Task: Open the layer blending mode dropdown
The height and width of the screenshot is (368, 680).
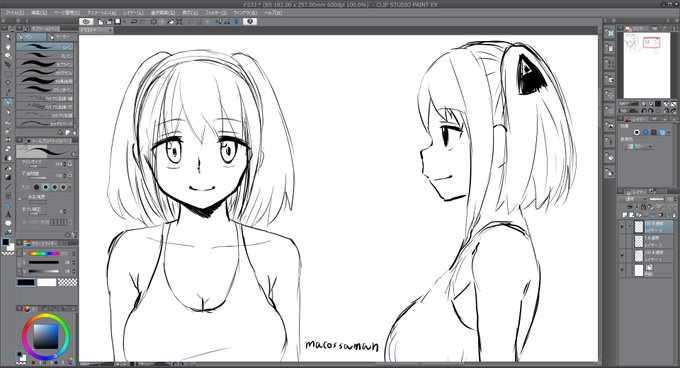Action: tap(633, 199)
